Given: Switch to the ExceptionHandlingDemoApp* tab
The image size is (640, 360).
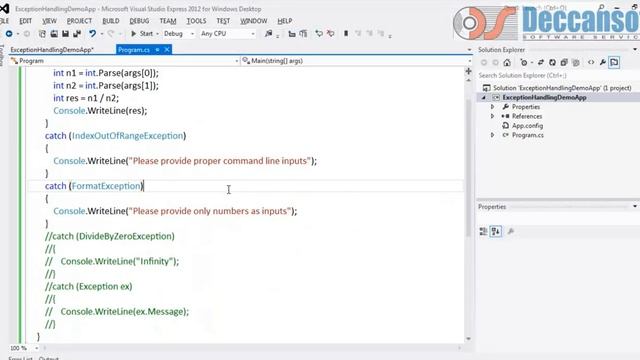Looking at the screenshot, I should point(52,50).
